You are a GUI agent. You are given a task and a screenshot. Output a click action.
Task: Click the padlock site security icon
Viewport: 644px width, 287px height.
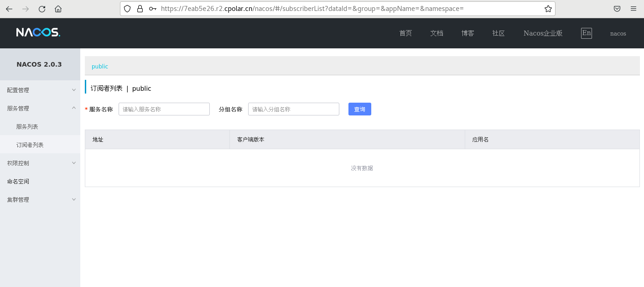tap(140, 9)
